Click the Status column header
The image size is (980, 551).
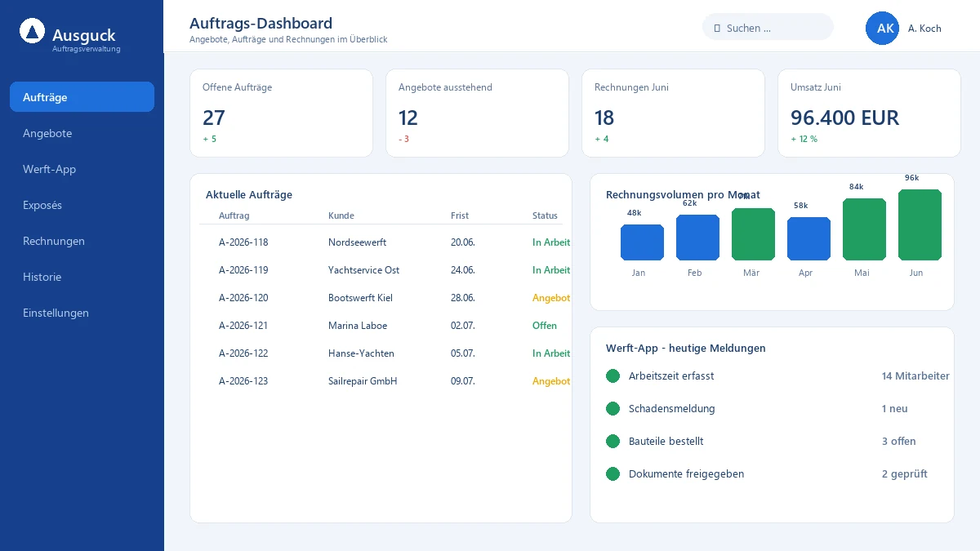pos(545,216)
